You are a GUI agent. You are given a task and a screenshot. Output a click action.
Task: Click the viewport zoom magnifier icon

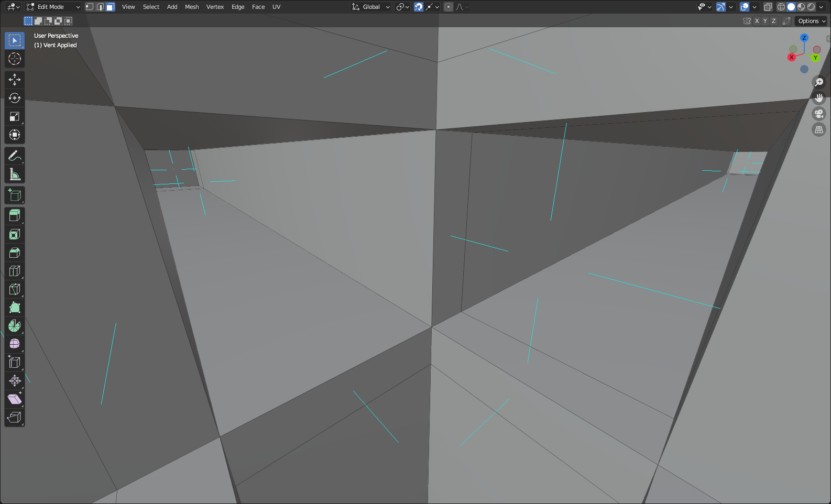pos(819,82)
